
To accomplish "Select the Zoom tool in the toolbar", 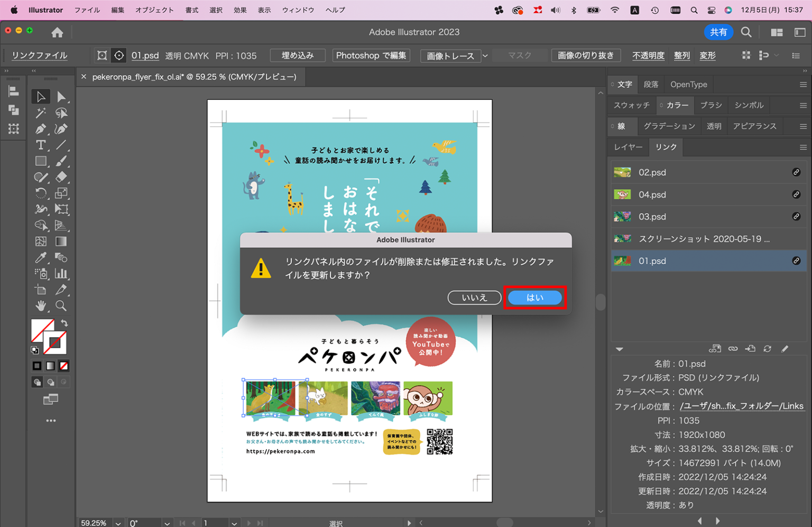I will 61,306.
